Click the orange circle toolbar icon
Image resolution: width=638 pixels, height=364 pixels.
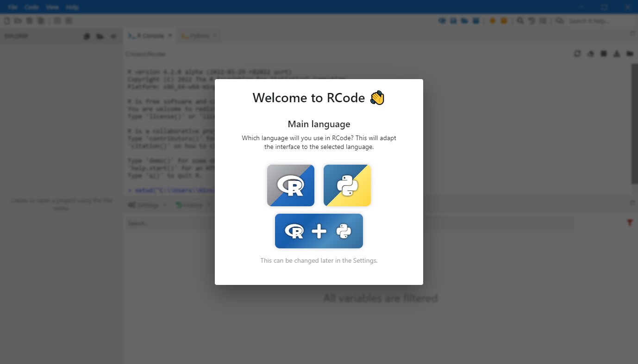pos(493,21)
